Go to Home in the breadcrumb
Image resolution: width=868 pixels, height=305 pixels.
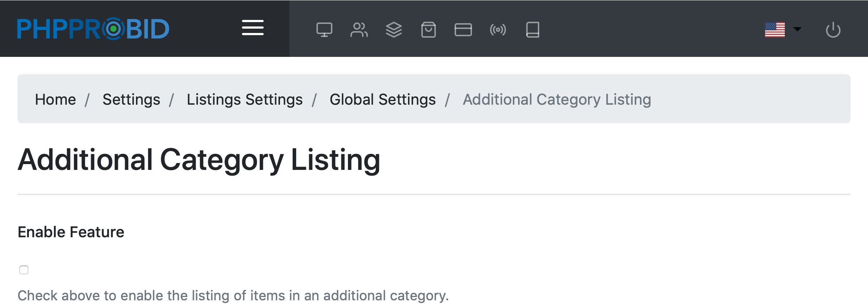tap(55, 99)
